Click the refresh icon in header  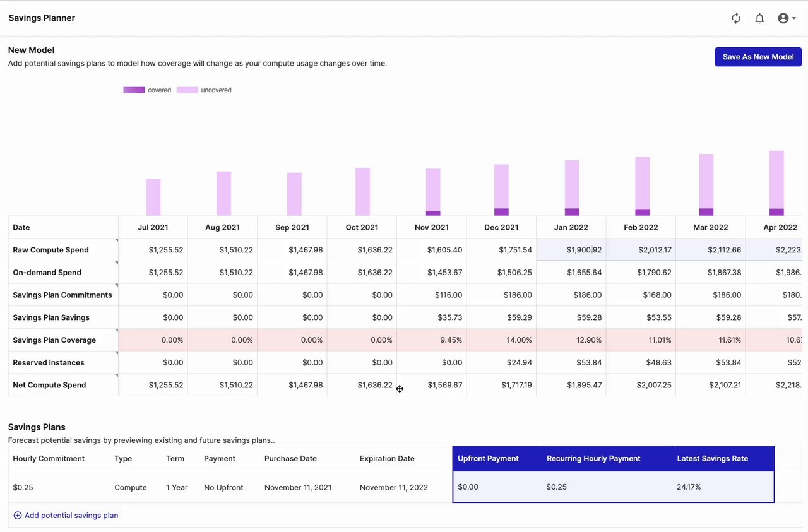[x=736, y=18]
